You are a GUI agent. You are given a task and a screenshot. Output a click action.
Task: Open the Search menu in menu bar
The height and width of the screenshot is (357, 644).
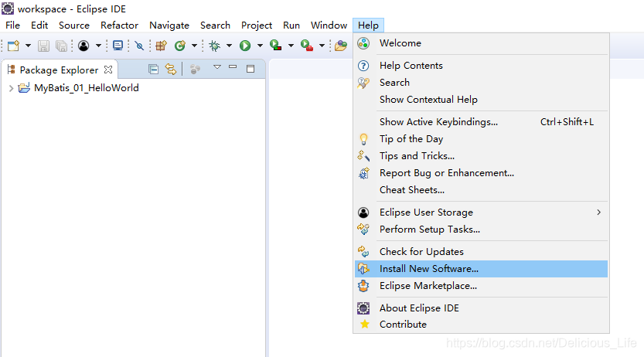(x=215, y=25)
